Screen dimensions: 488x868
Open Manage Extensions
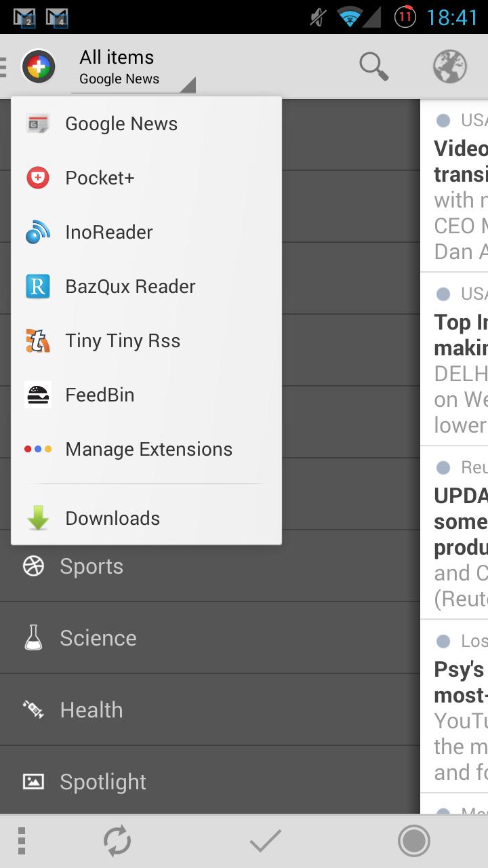click(x=146, y=449)
